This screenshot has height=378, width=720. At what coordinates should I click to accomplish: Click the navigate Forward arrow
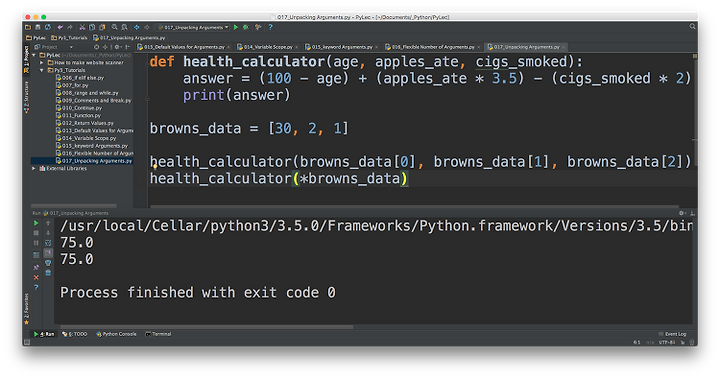(146, 27)
